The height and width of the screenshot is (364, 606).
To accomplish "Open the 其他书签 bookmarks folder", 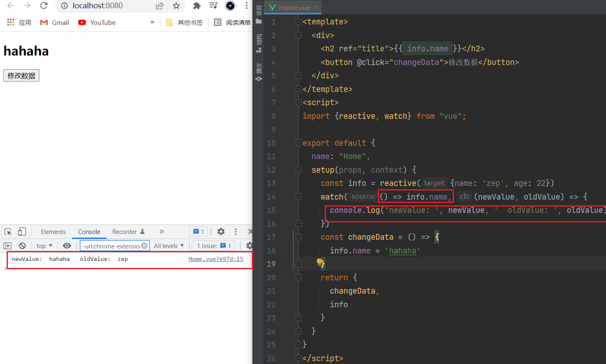I will [184, 22].
